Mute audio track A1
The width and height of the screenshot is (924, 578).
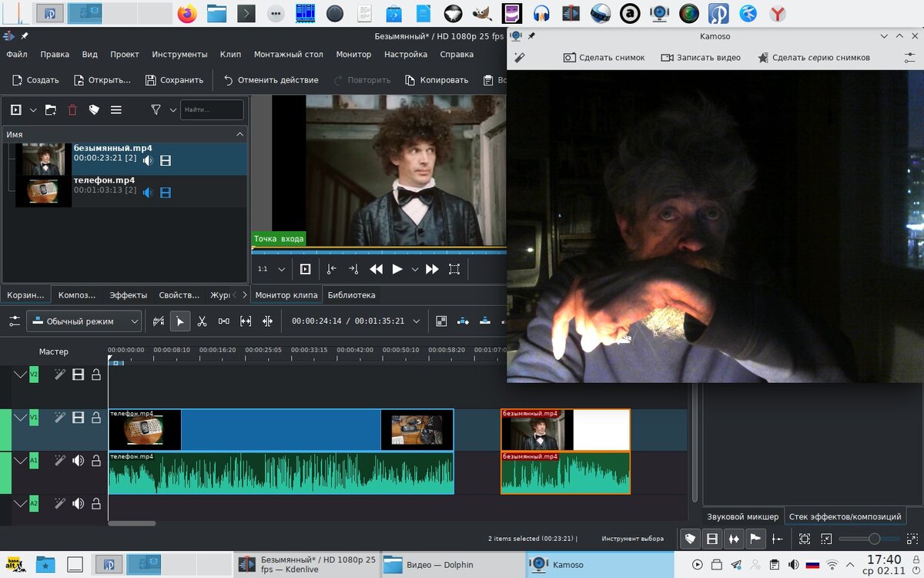pyautogui.click(x=78, y=460)
